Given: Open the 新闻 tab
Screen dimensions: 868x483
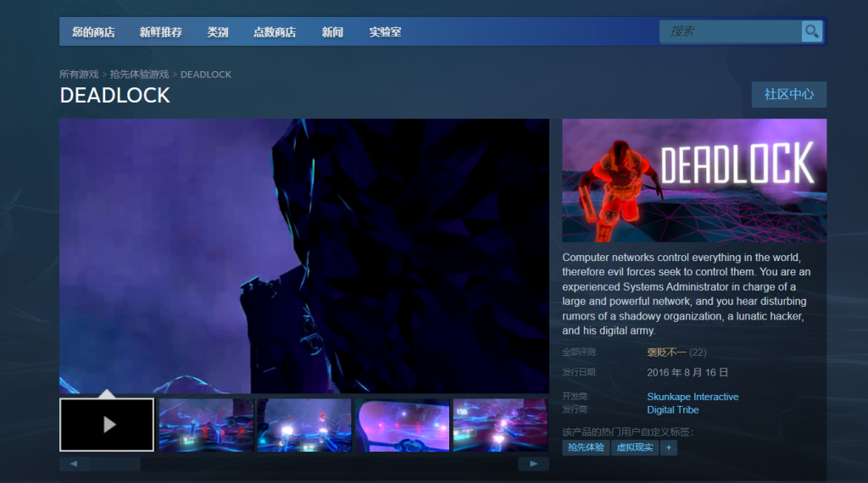Looking at the screenshot, I should [x=332, y=32].
